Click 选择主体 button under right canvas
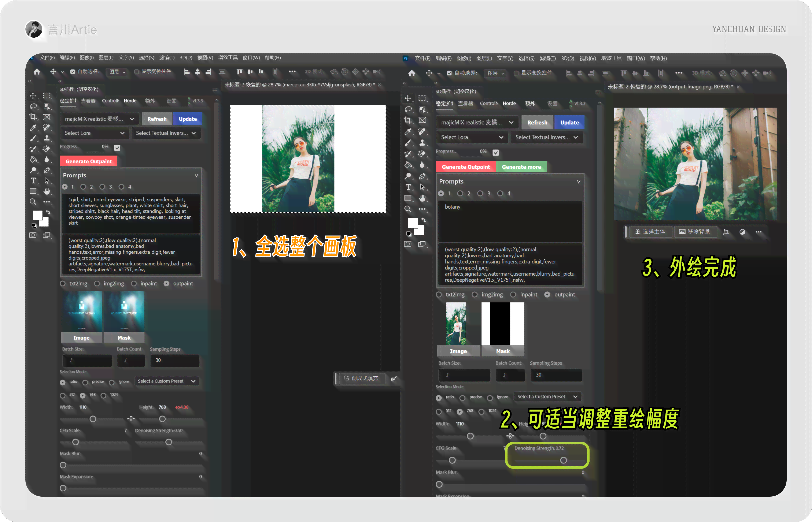This screenshot has width=812, height=522. click(x=650, y=231)
